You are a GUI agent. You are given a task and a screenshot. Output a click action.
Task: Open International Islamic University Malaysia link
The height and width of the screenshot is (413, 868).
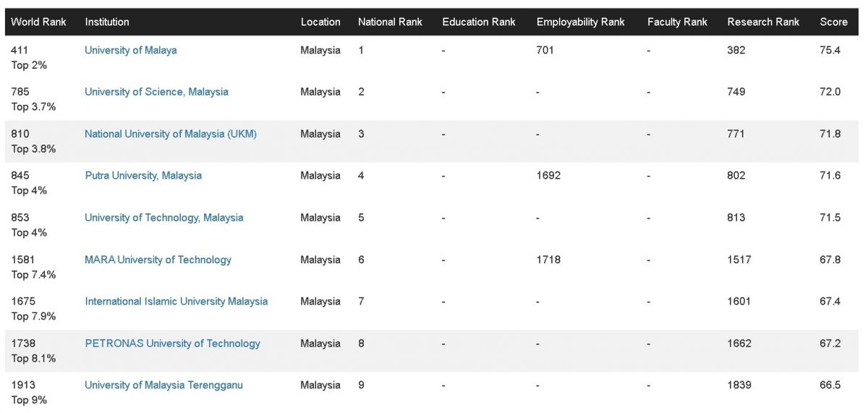pos(176,302)
